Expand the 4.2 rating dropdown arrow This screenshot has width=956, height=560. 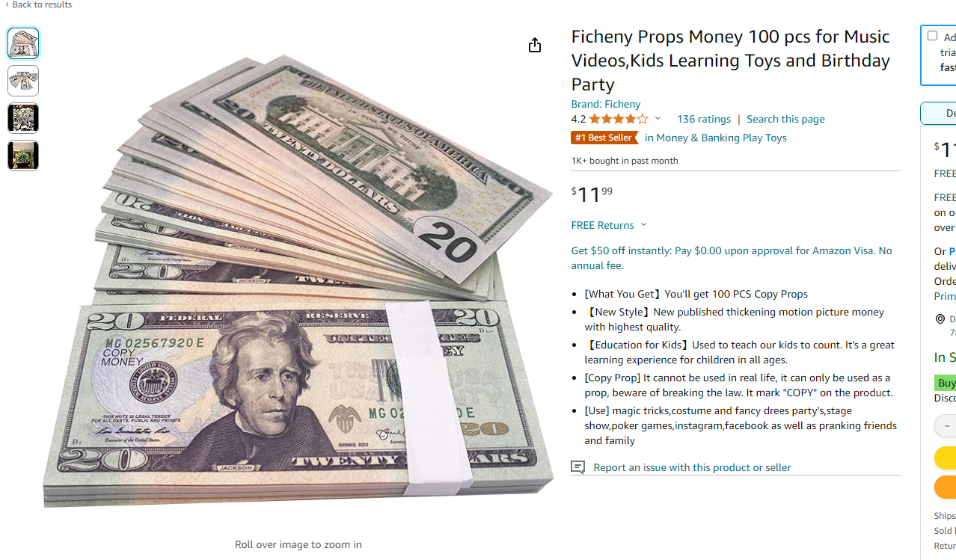pyautogui.click(x=658, y=119)
